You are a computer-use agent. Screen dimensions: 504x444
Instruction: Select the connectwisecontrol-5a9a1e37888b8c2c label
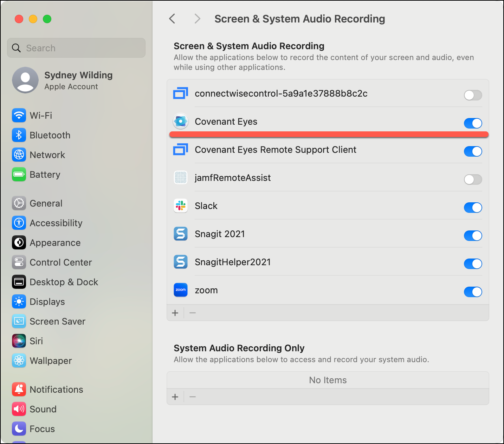coord(281,93)
